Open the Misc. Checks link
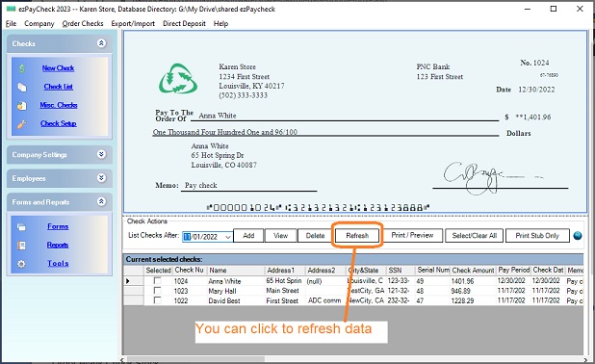This screenshot has width=595, height=364. (x=59, y=105)
